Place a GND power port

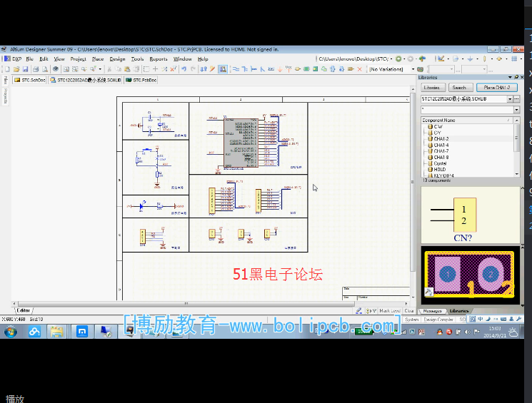coord(280,69)
